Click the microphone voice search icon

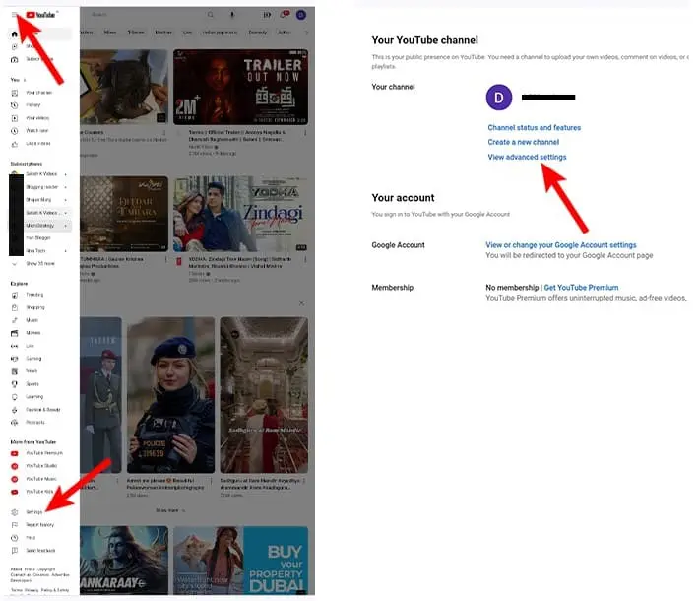[x=232, y=15]
